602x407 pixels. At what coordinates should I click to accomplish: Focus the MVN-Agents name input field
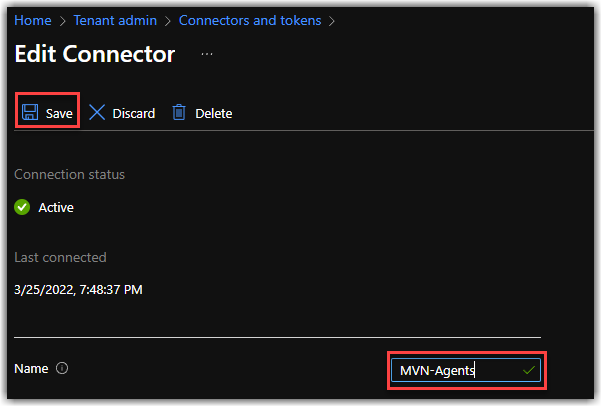pos(466,370)
